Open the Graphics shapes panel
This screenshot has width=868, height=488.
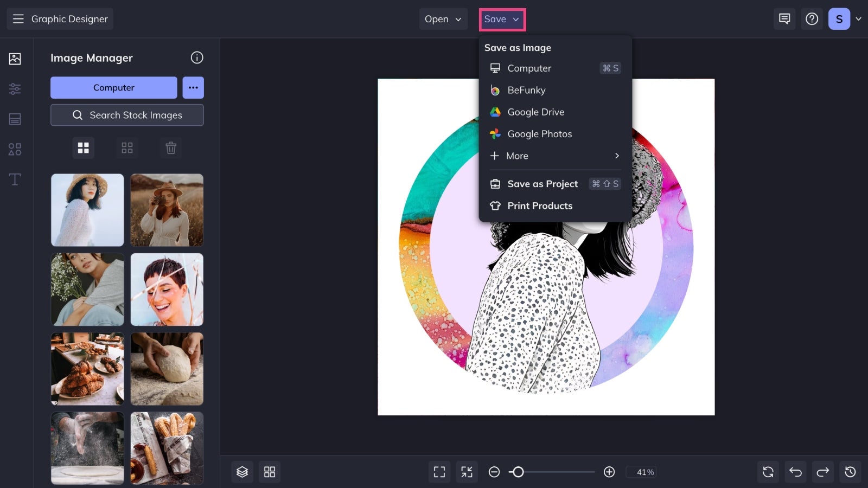tap(15, 149)
